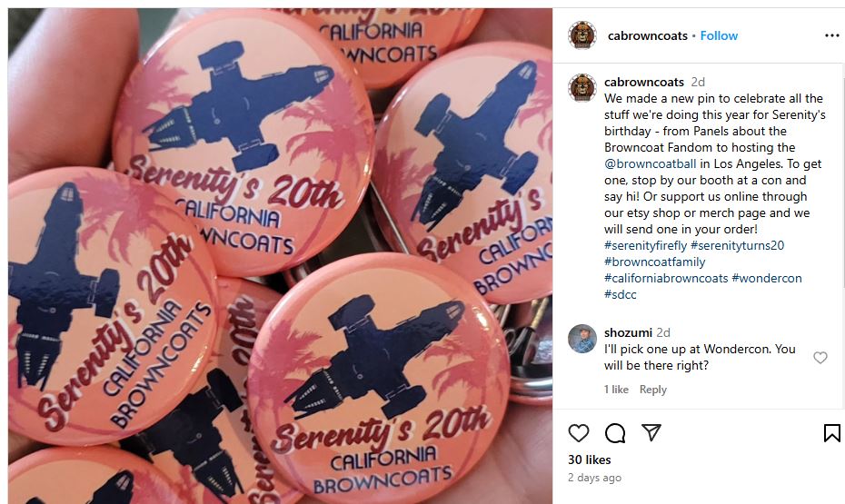845x504 pixels.
Task: Open the #sdcc hashtag
Action: point(621,294)
